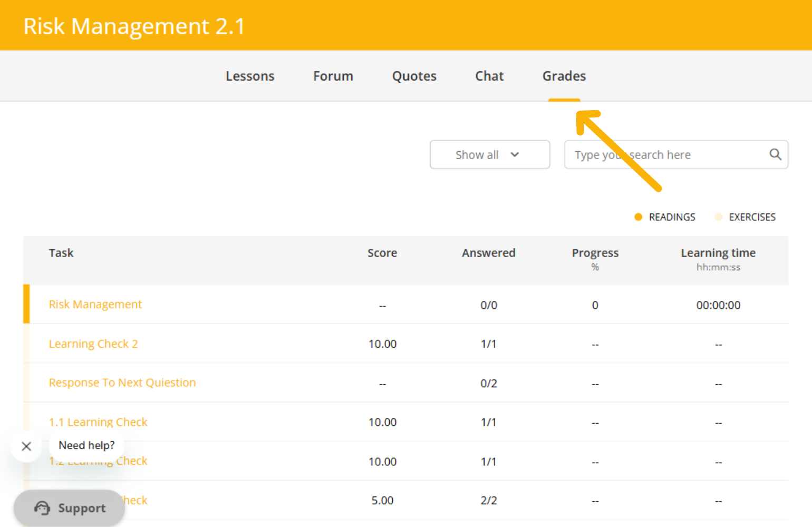This screenshot has height=527, width=812.
Task: Open the Chat tab
Action: point(489,76)
